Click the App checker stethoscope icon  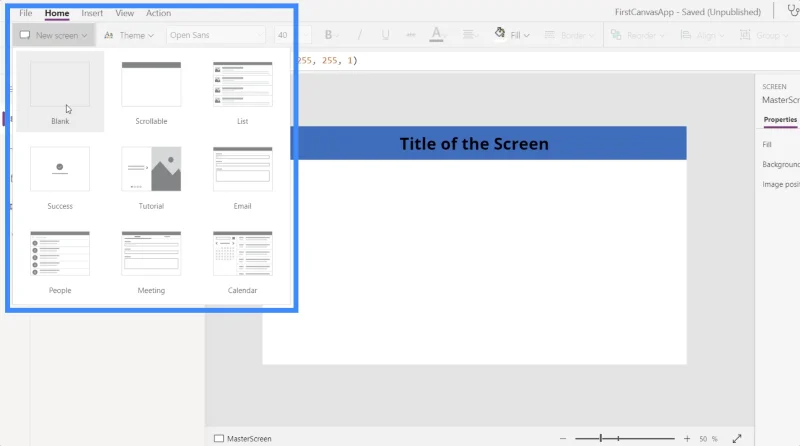793,11
